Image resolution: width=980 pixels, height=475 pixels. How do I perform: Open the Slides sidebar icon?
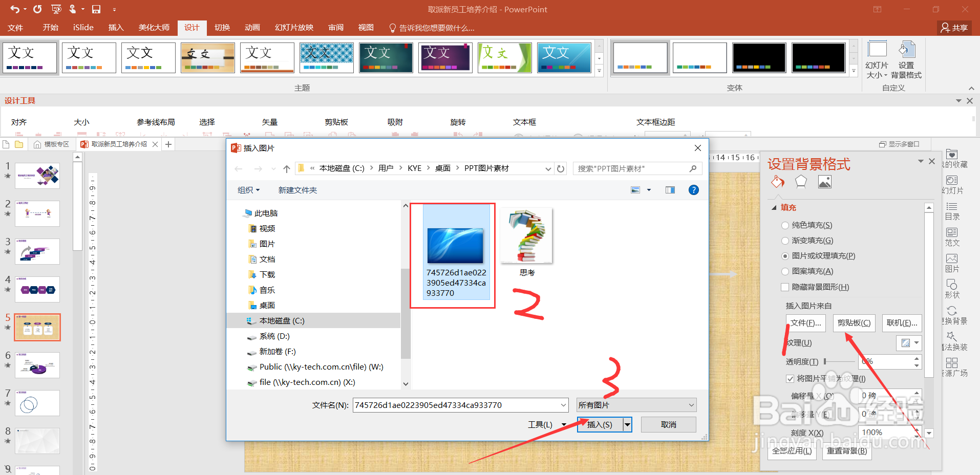[x=952, y=180]
